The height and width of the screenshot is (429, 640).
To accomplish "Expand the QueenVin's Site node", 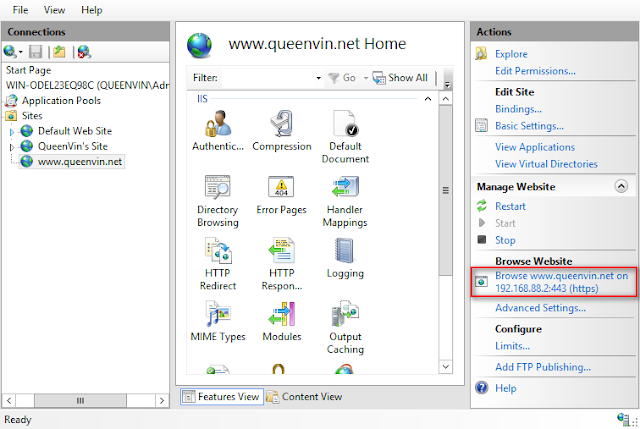I will coord(11,147).
